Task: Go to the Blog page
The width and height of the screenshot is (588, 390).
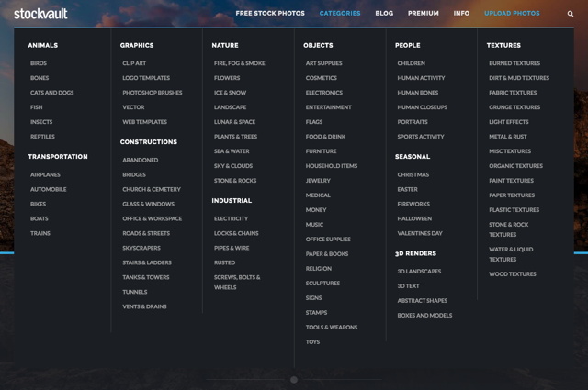Action: (x=384, y=14)
